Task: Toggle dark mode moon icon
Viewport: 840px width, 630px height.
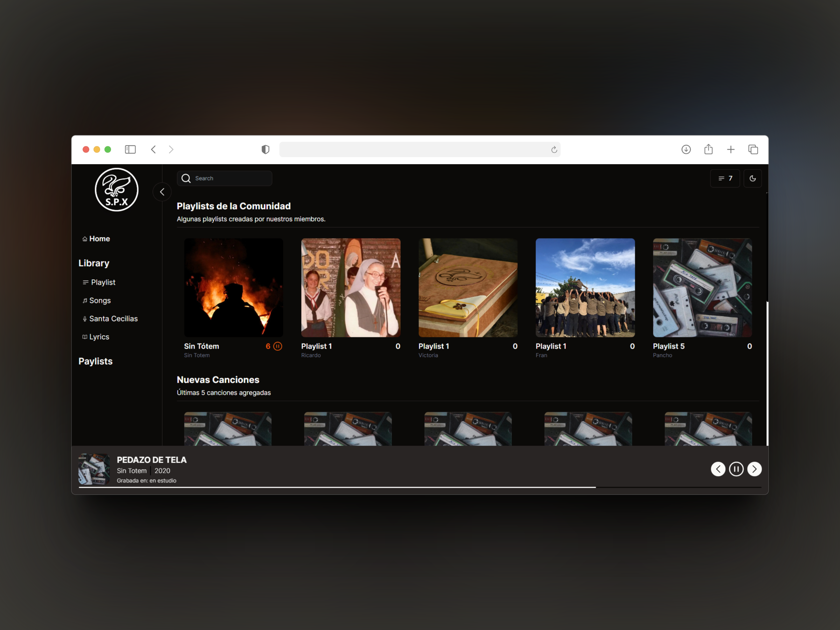Action: coord(752,178)
